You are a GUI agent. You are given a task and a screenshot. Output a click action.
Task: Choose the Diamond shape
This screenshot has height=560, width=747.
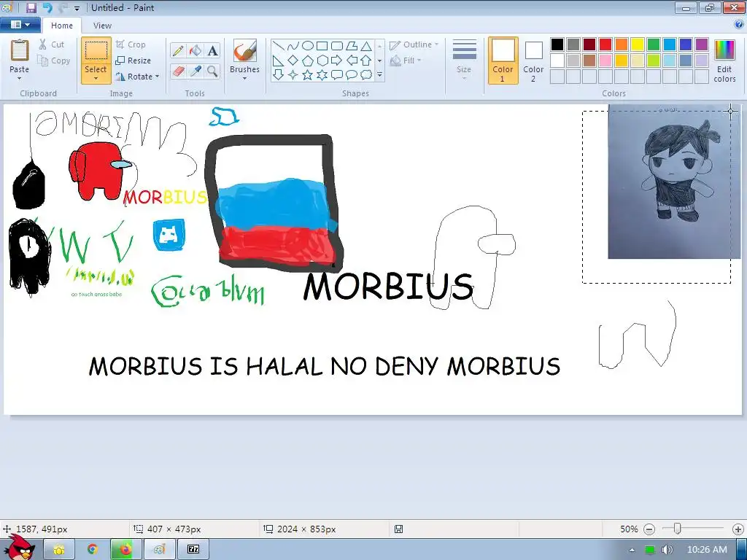[293, 61]
